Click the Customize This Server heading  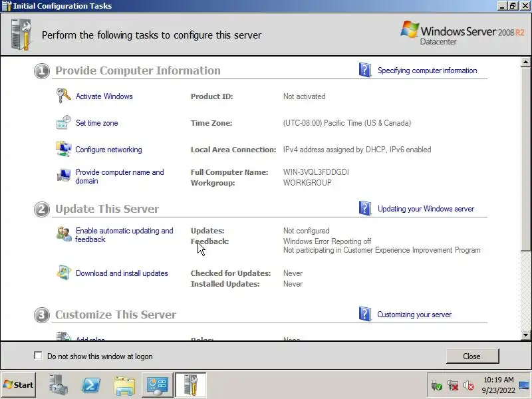click(116, 315)
